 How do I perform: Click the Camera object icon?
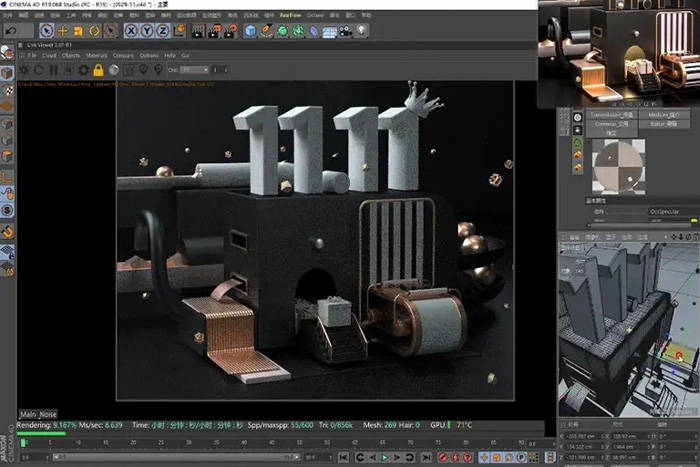(344, 31)
